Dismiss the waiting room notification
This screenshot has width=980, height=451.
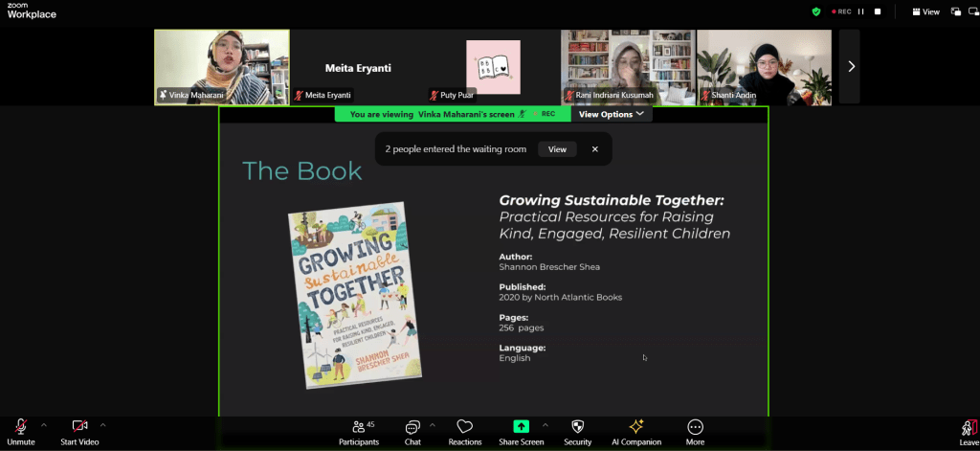pos(594,149)
